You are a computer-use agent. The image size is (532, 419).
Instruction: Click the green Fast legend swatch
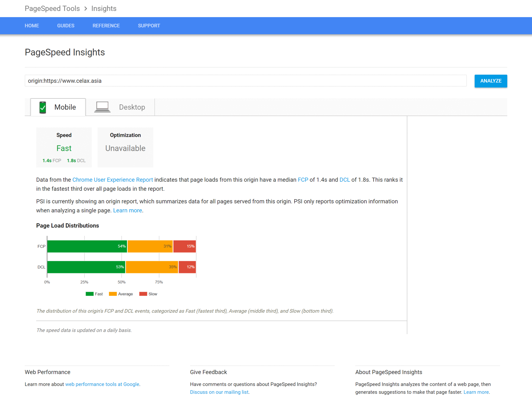[89, 294]
